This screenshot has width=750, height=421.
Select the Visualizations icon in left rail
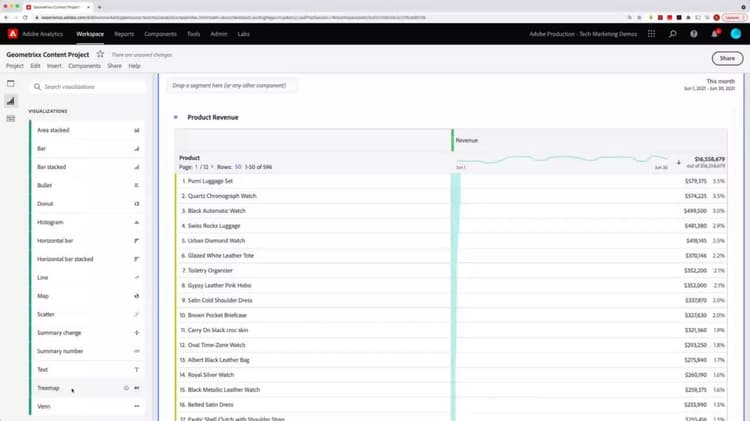click(x=11, y=101)
